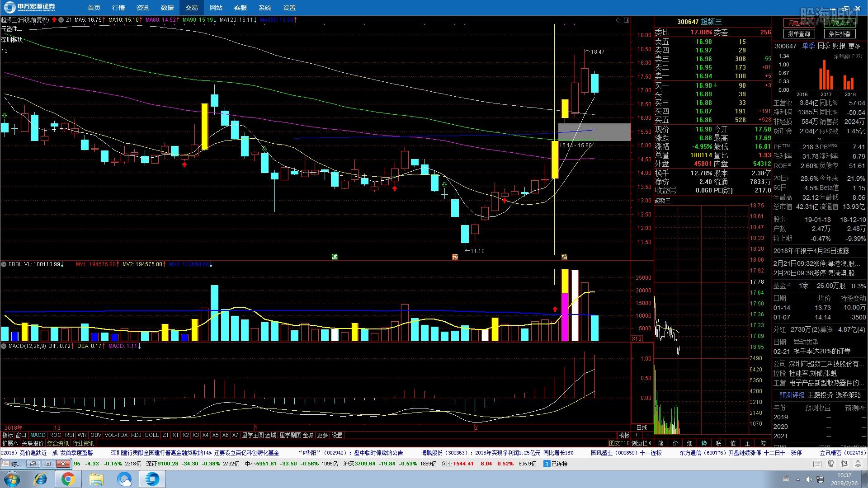Open the 日线 period selector

pos(642,427)
